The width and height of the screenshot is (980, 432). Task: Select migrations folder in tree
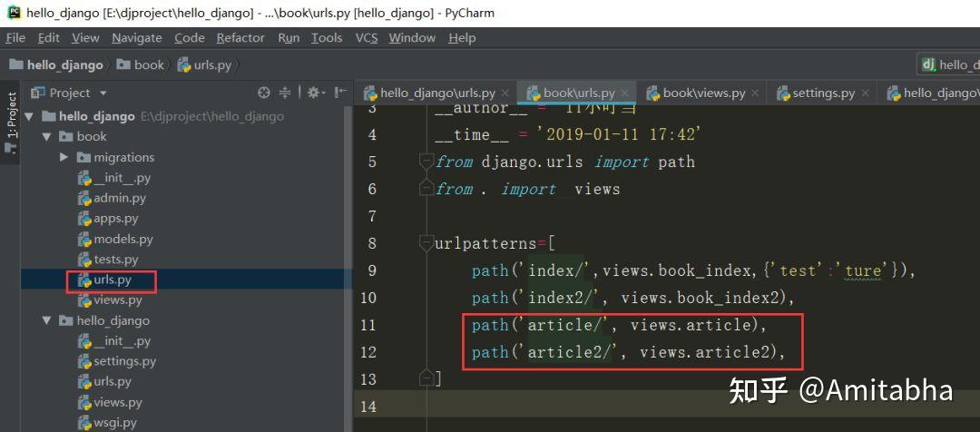coord(123,158)
